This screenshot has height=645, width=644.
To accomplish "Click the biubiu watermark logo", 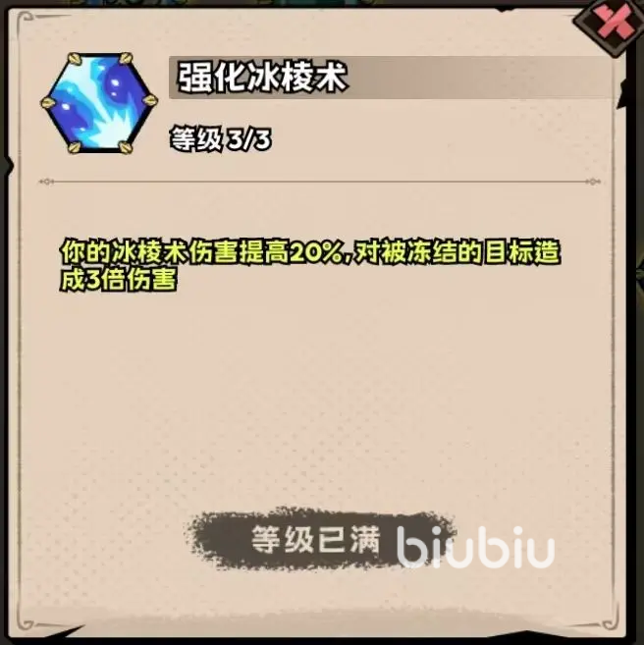I will point(475,547).
